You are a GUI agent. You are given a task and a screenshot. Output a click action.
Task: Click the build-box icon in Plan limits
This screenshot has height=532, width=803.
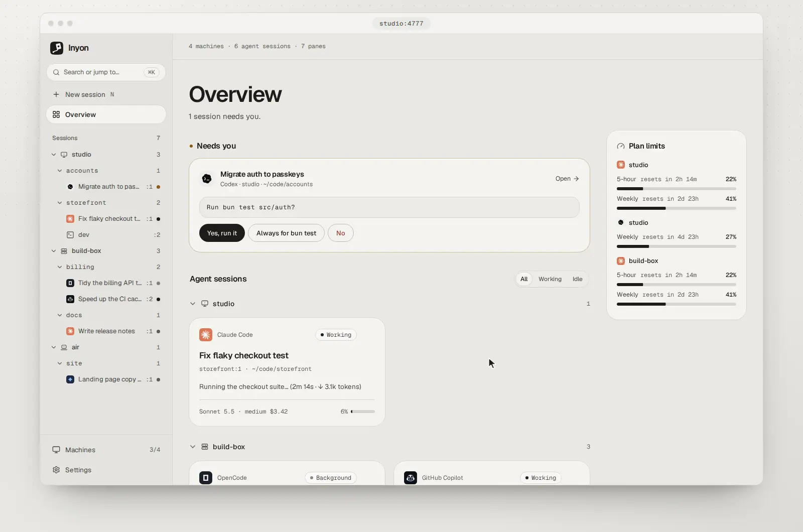click(x=621, y=261)
